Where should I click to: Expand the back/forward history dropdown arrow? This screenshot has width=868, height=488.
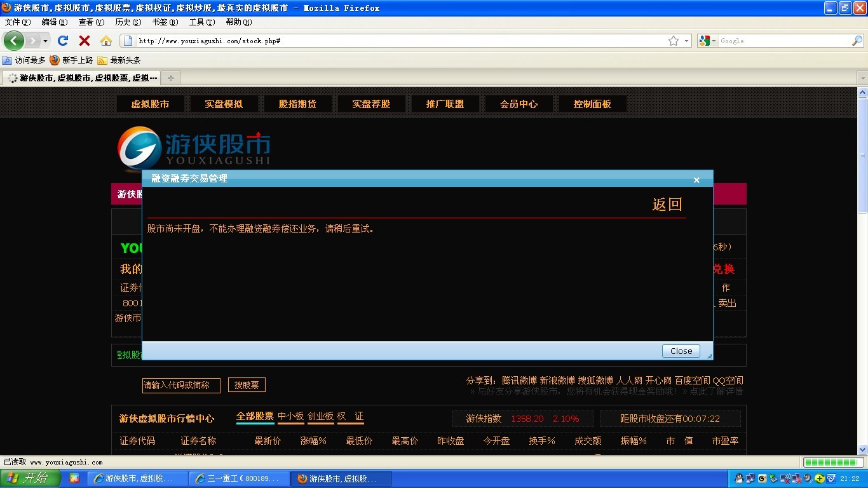pyautogui.click(x=45, y=41)
